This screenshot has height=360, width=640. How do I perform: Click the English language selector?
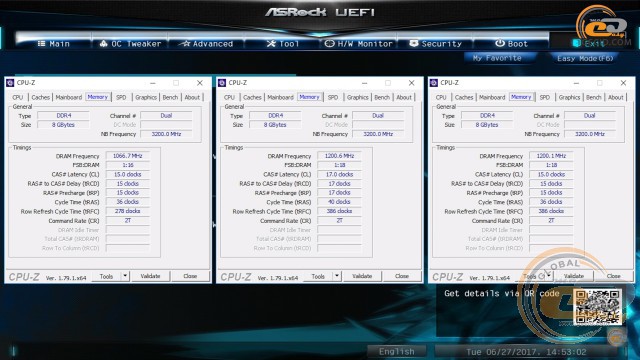tap(396, 351)
